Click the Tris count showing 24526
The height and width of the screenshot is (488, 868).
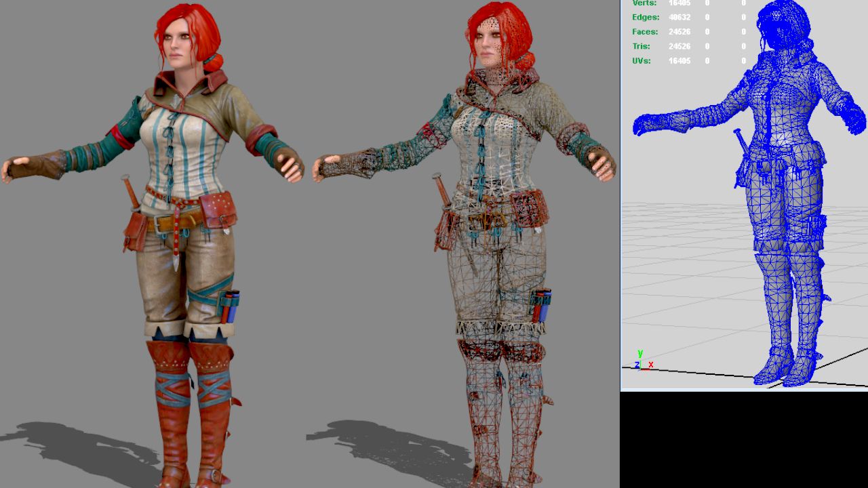pos(679,46)
